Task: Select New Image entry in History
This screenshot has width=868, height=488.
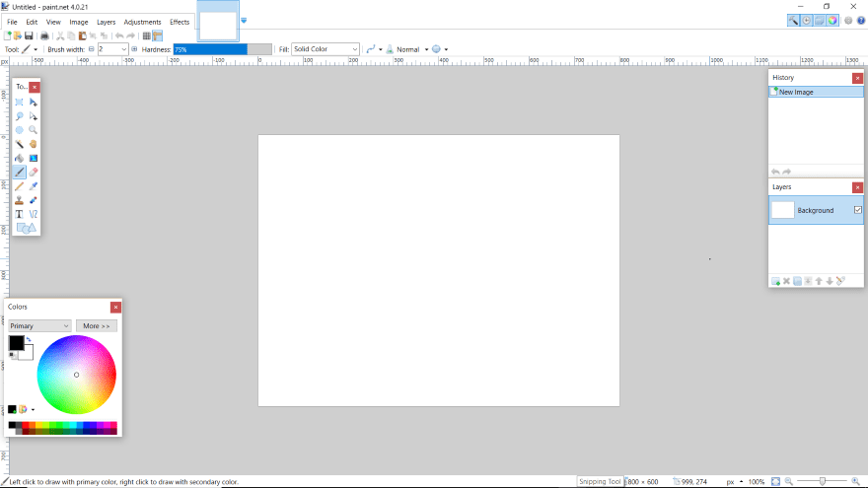Action: (x=796, y=92)
